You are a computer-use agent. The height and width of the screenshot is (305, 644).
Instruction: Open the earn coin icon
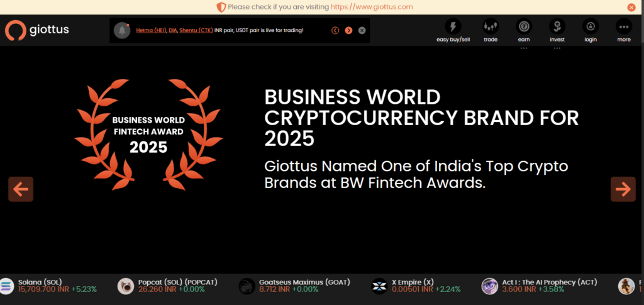click(524, 26)
